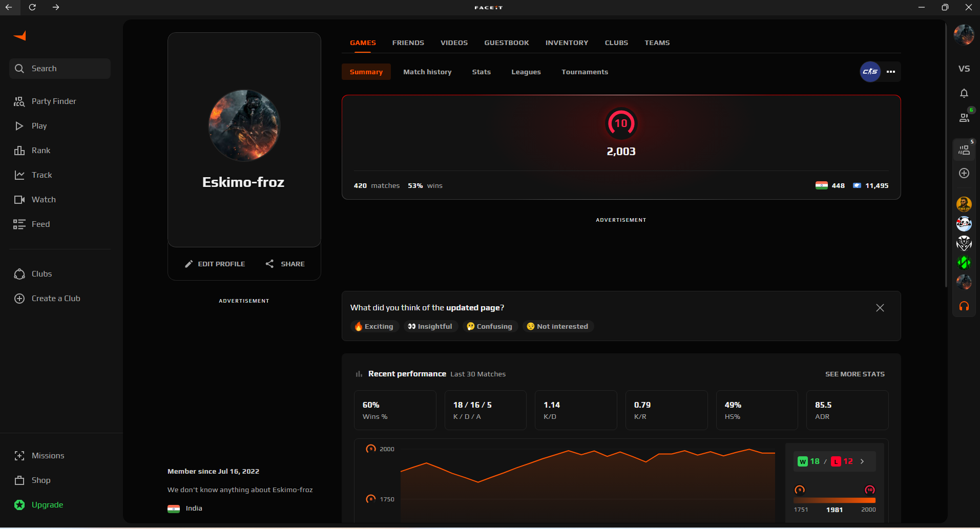Go forward using the forward arrow
980x529 pixels.
[56, 7]
